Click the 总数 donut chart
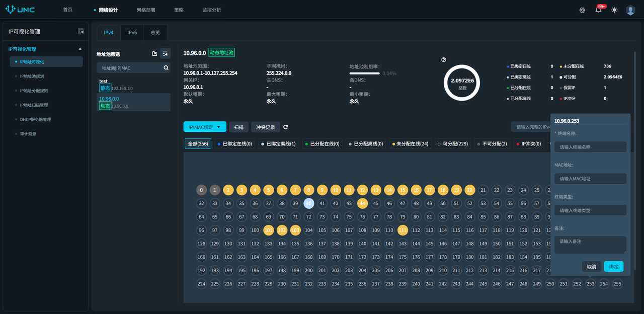 (x=462, y=83)
